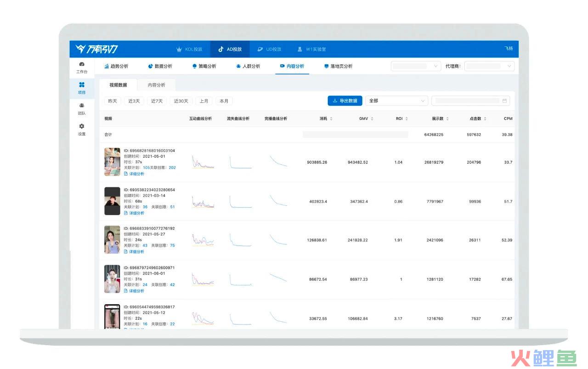Click the 导出数据 export button
588x369 pixels.
(x=345, y=101)
